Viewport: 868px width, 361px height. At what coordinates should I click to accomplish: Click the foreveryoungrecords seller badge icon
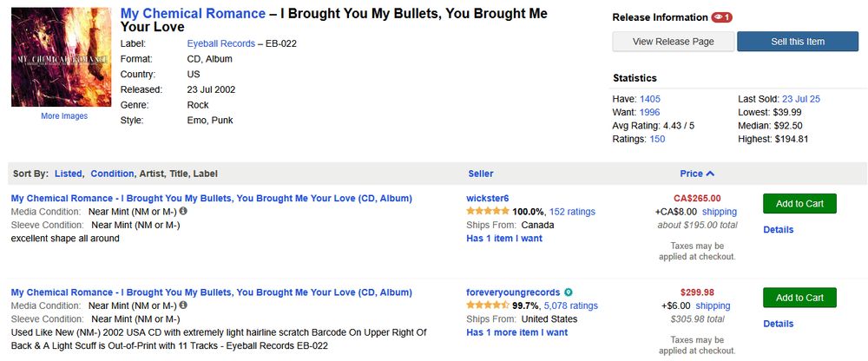pos(568,292)
